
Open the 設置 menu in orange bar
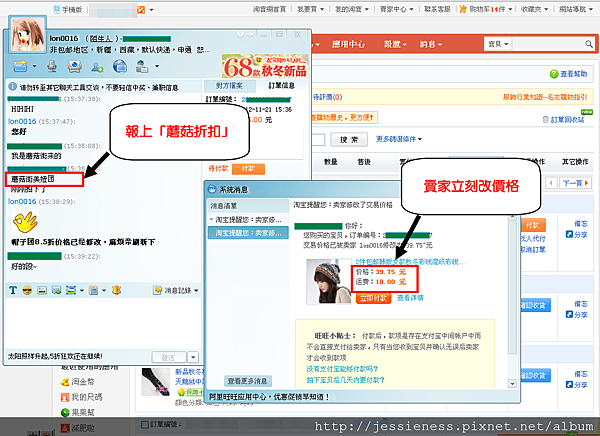395,44
